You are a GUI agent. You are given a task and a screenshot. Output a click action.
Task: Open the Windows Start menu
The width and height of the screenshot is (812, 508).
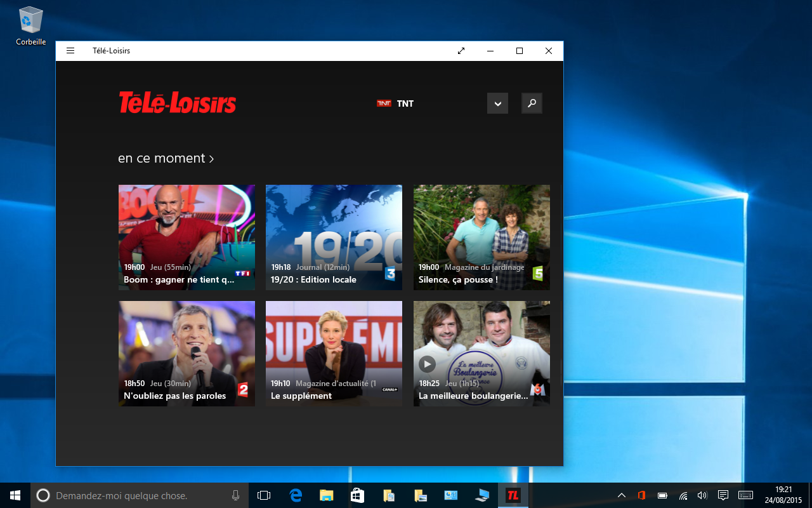(x=15, y=495)
